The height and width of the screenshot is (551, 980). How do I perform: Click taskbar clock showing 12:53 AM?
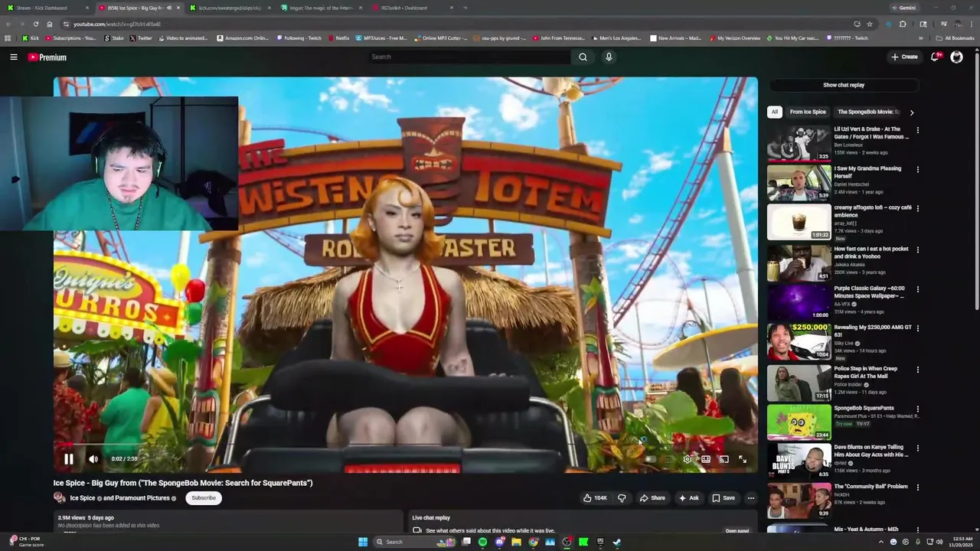coord(962,542)
